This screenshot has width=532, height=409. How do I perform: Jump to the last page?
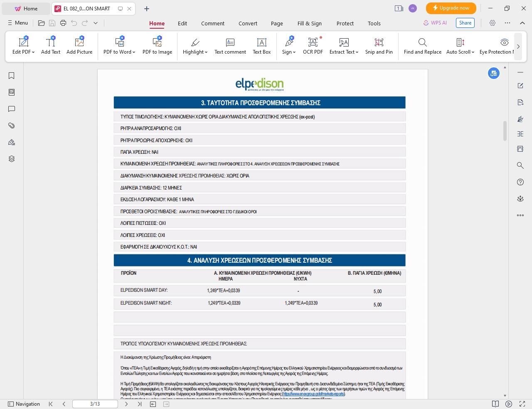139,404
